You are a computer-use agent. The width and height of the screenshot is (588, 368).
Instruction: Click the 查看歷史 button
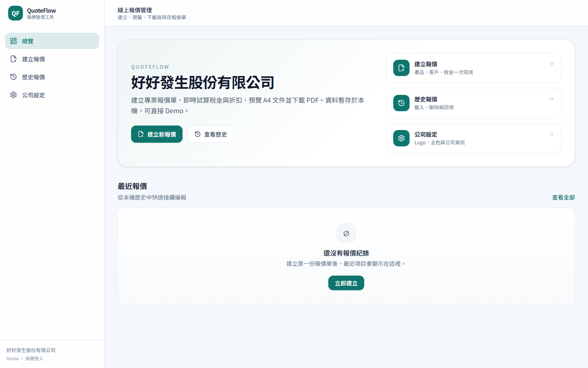click(211, 134)
